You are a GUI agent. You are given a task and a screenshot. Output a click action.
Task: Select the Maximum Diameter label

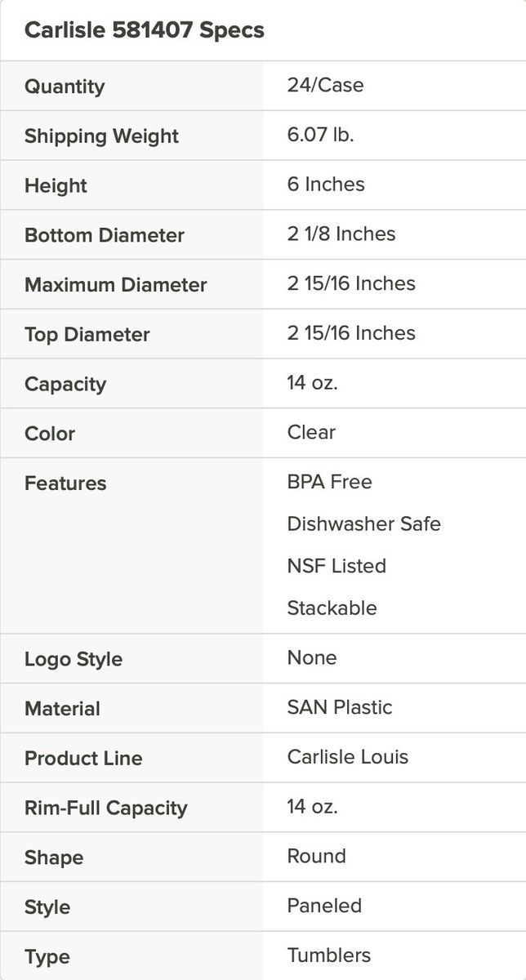tap(115, 285)
